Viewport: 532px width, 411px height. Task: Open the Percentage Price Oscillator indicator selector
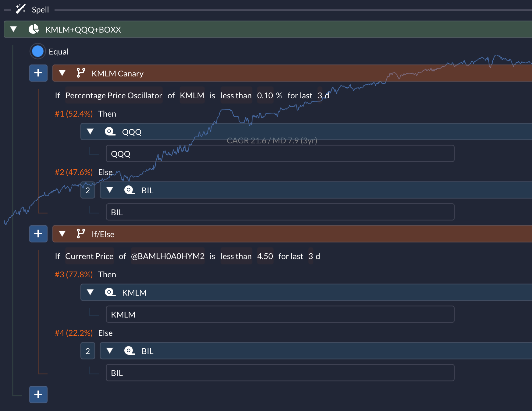[114, 95]
